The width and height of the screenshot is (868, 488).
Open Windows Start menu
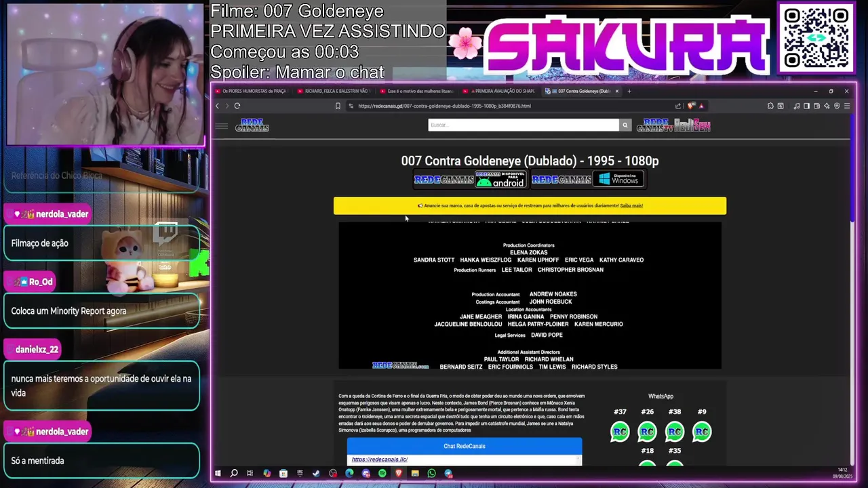218,473
